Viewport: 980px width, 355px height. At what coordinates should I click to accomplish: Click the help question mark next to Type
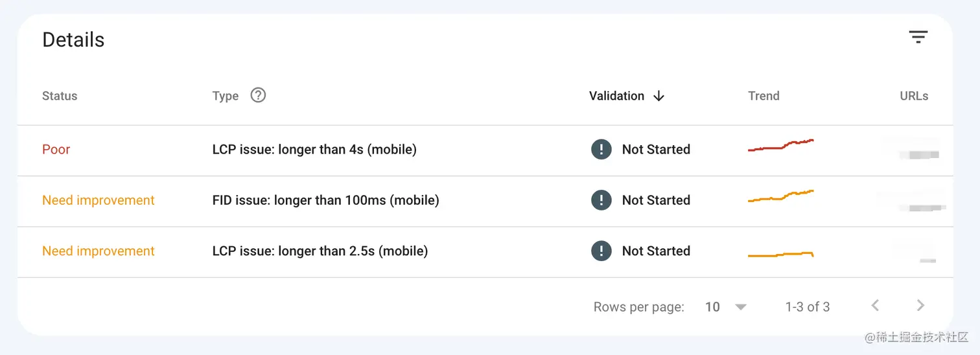click(258, 95)
